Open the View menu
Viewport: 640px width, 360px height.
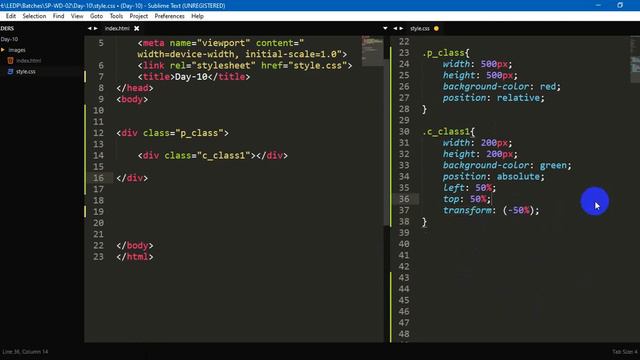tap(77, 16)
